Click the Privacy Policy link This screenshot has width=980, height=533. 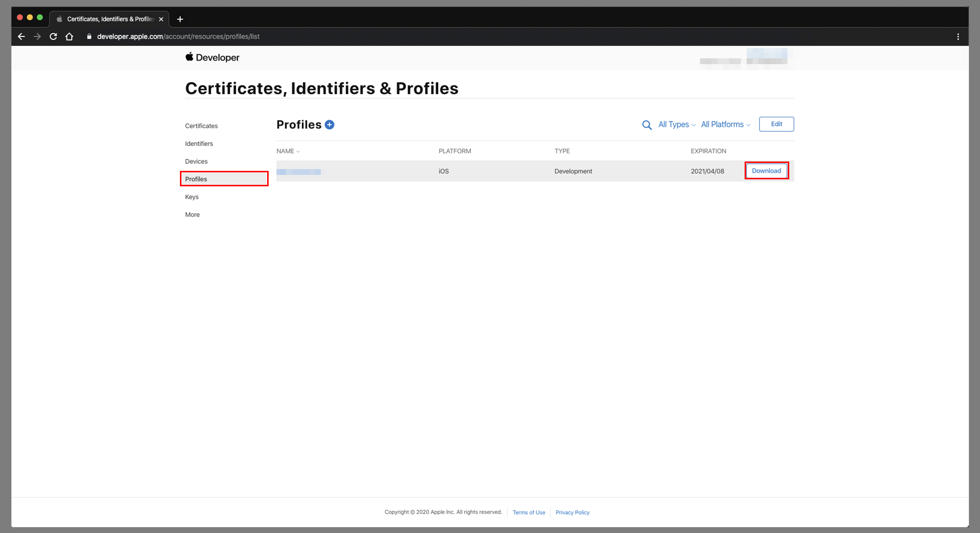[x=572, y=512]
